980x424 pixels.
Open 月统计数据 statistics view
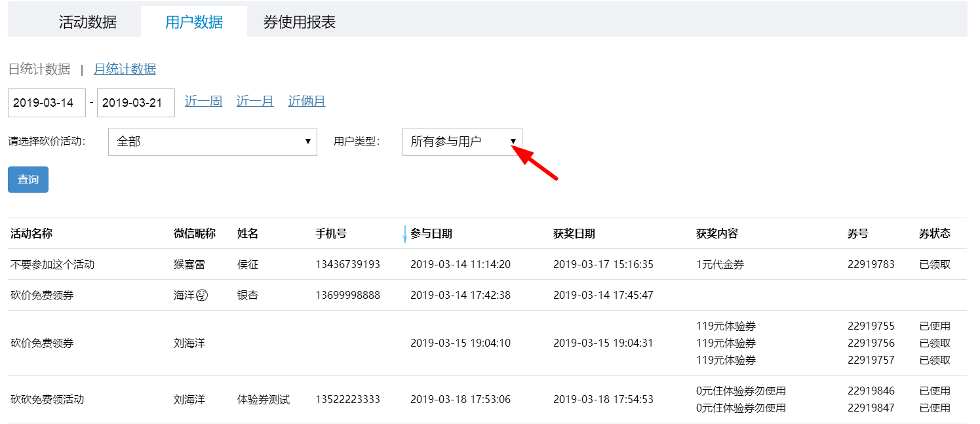point(125,69)
